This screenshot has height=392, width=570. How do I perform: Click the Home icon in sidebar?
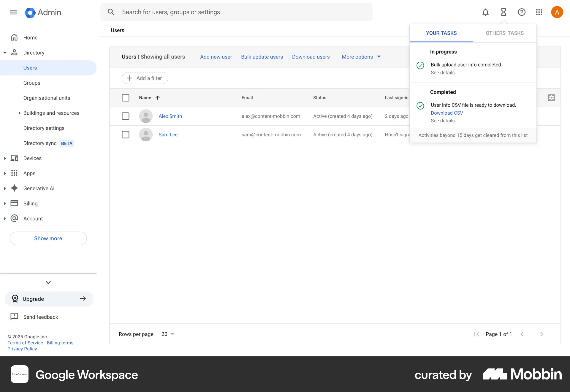(14, 37)
